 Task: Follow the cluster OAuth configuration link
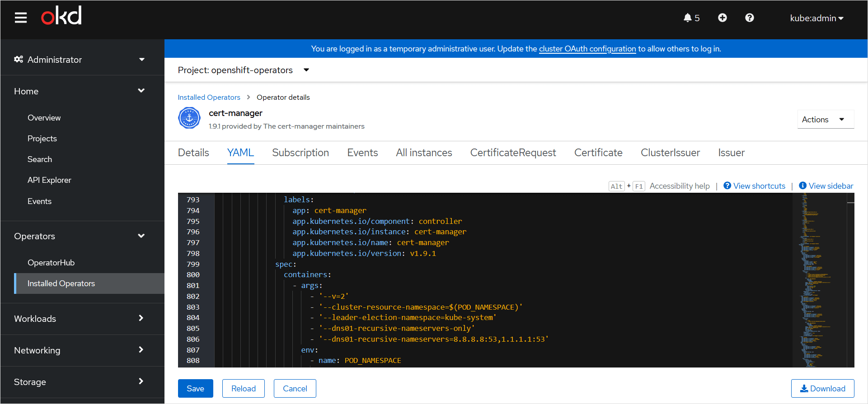click(x=587, y=49)
